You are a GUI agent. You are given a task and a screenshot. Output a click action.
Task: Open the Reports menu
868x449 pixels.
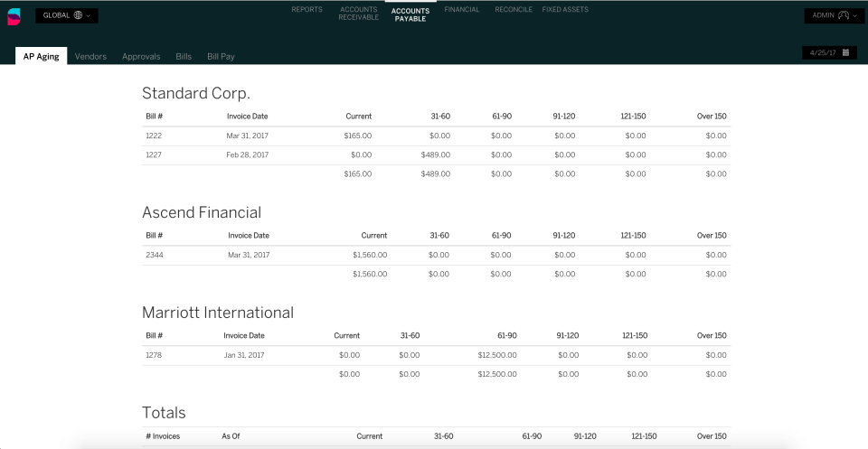pyautogui.click(x=307, y=9)
